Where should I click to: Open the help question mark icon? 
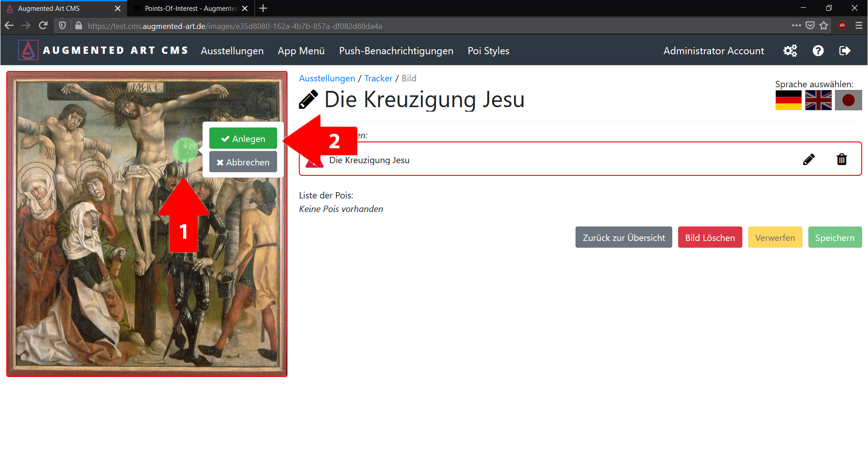[818, 51]
